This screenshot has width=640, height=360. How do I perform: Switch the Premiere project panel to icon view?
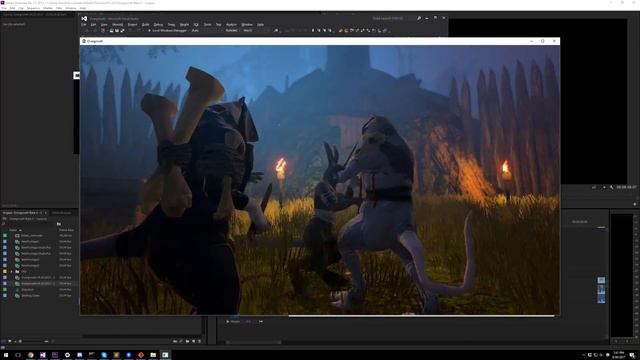10,341
